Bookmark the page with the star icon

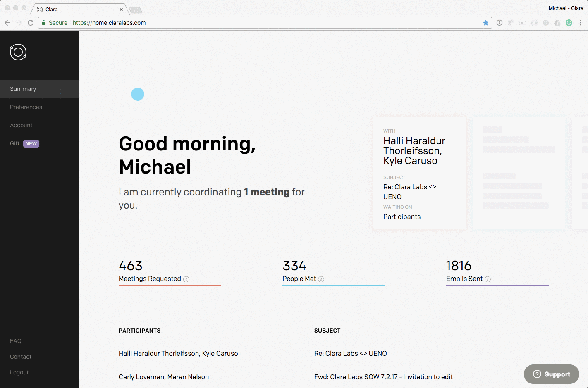pyautogui.click(x=486, y=23)
